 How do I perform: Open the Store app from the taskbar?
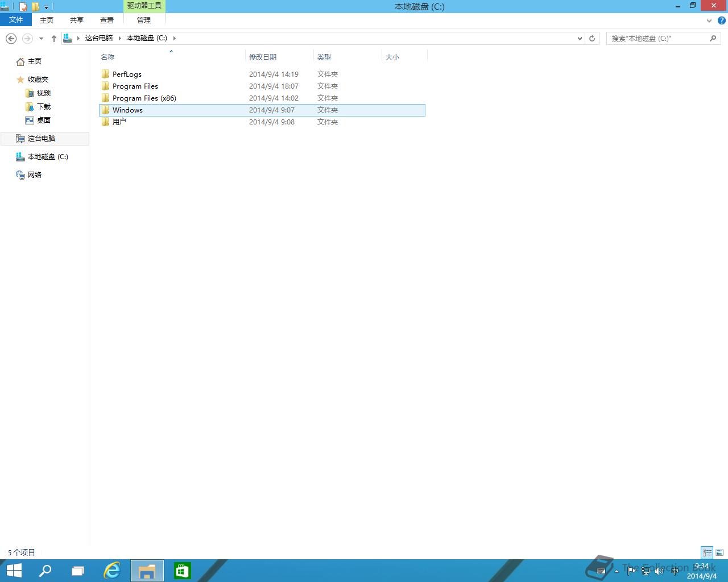[x=183, y=571]
